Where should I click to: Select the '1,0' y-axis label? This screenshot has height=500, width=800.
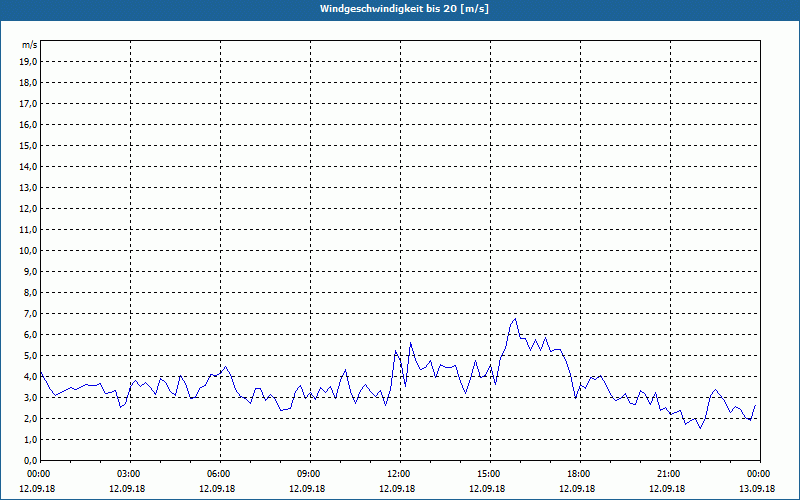[x=31, y=439]
